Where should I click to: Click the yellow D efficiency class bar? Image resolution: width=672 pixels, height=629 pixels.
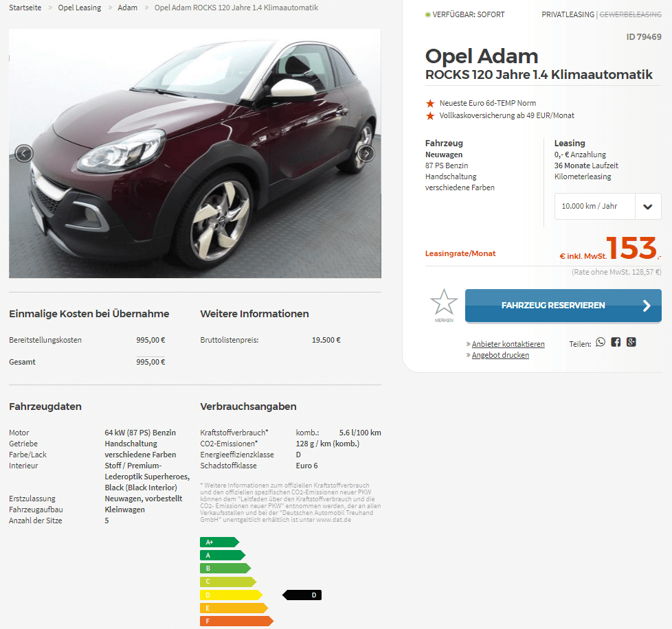click(231, 595)
